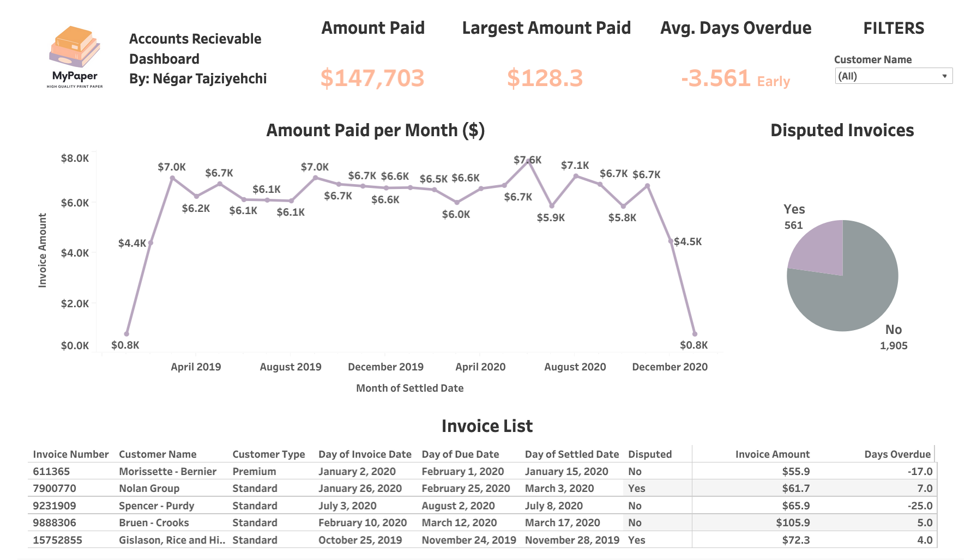The image size is (977, 560).
Task: Click Bruen - Crooks invoice amount $105.9
Action: point(793,523)
